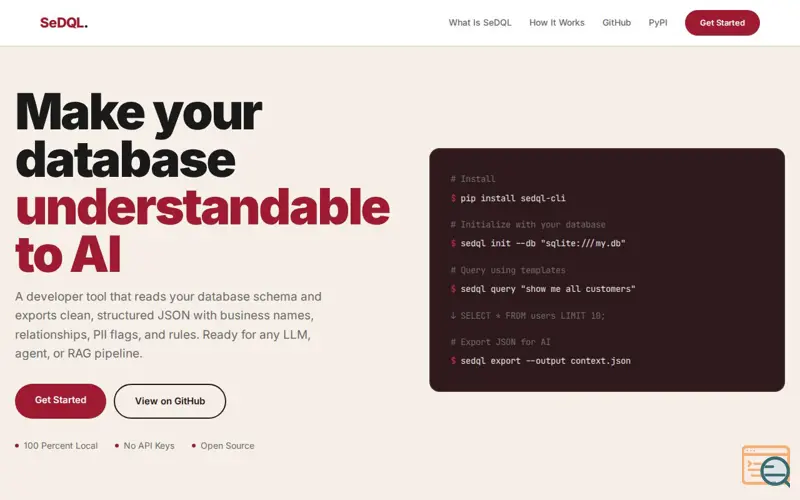Image resolution: width=800 pixels, height=500 pixels.
Task: Click the Open Source label
Action: pos(227,445)
